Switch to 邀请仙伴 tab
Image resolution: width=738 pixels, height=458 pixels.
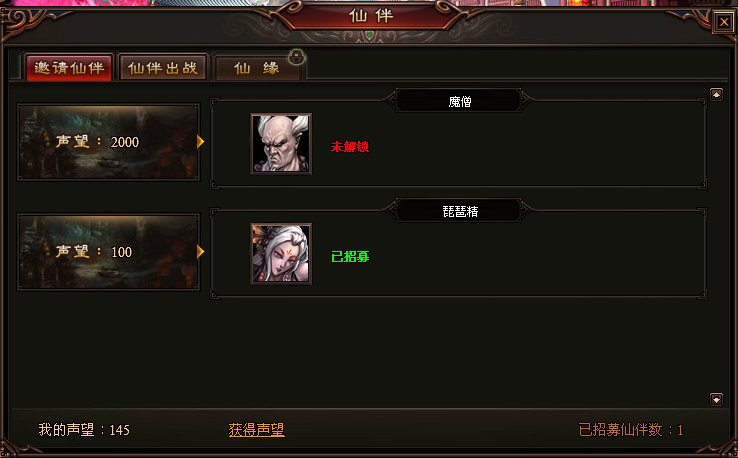coord(69,68)
